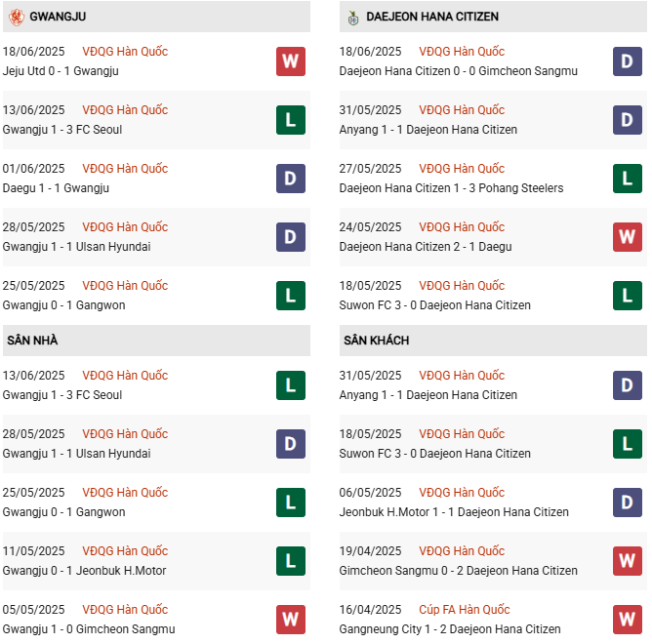652x644 pixels.
Task: Open the Cúp FA Hàn Quốc competition link
Action: pos(464,610)
